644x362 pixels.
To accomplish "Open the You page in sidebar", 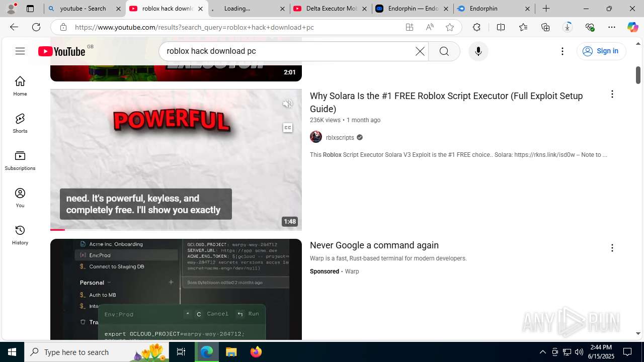I will [x=20, y=198].
